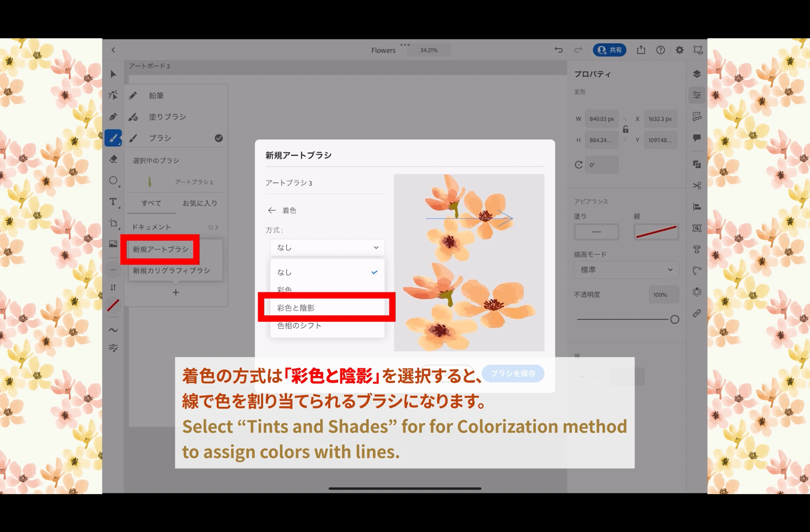Open the comments speech bubble icon

[x=697, y=138]
